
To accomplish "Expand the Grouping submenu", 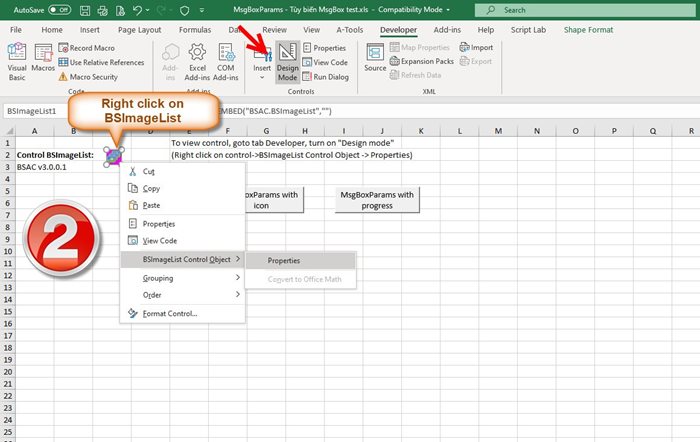I will coord(183,278).
